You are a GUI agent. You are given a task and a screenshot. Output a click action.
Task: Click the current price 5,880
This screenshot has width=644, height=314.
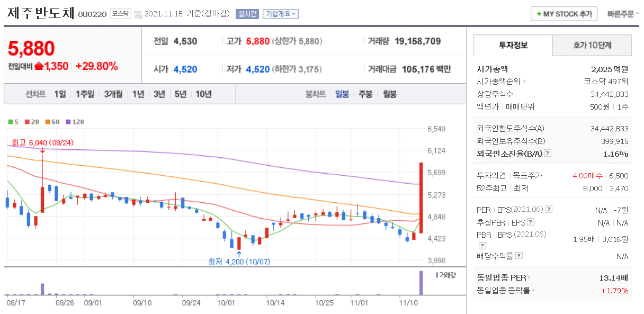coord(31,48)
